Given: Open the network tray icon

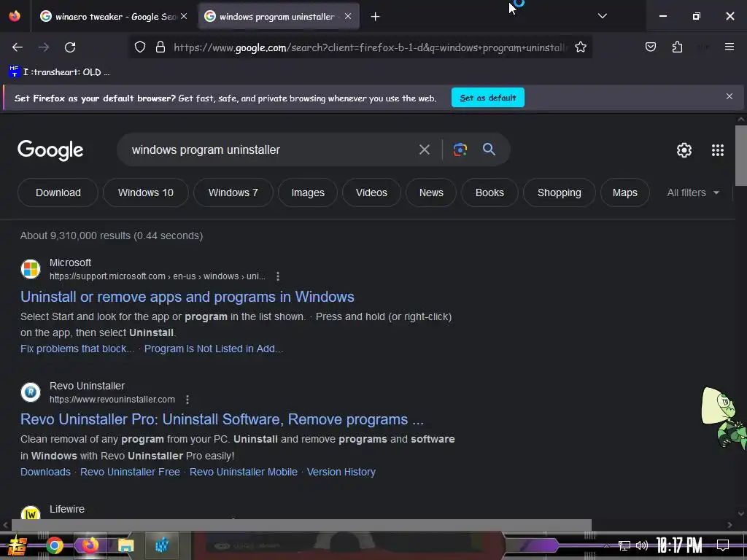Looking at the screenshot, I should 624,545.
